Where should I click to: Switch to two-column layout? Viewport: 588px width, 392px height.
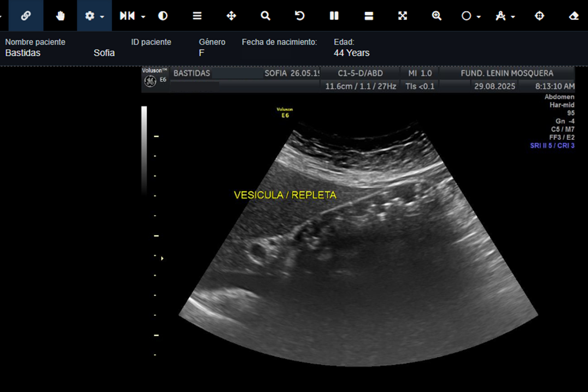334,16
